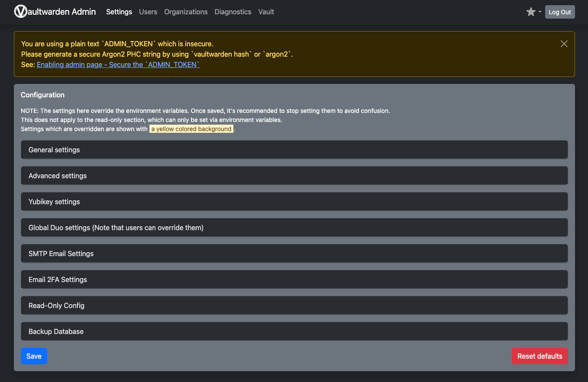Open the Settings nav item
This screenshot has width=588, height=382.
coord(119,12)
